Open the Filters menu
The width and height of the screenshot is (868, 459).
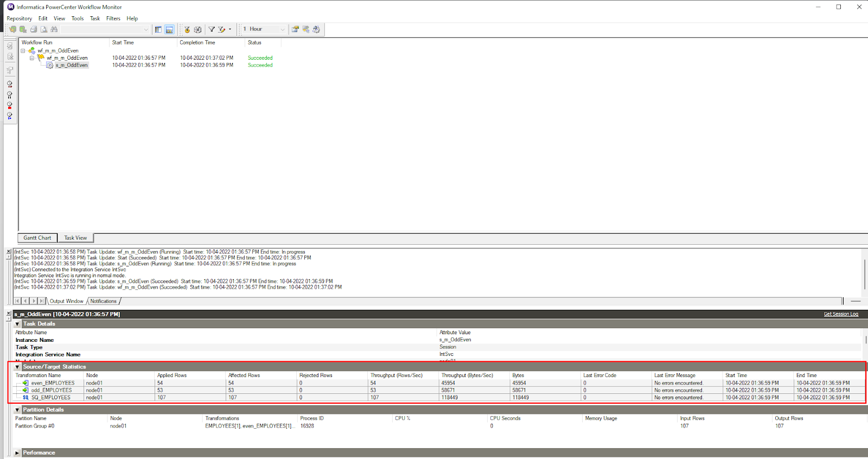tap(113, 18)
